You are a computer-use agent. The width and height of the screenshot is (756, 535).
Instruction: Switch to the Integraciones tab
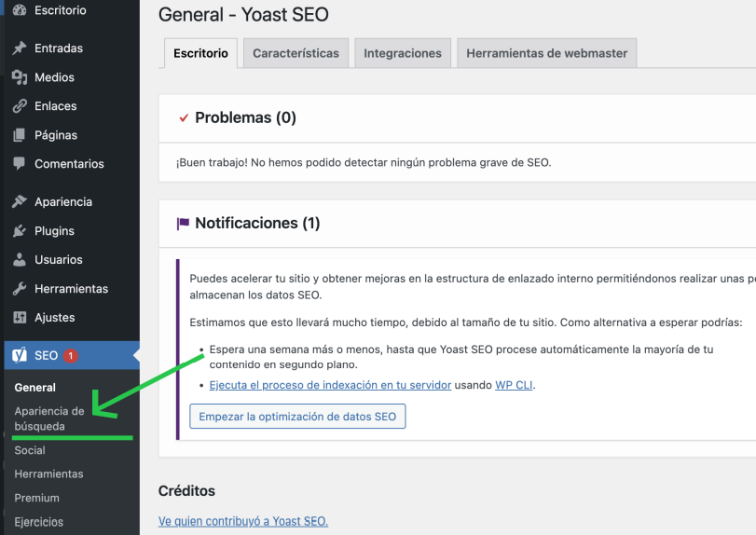403,53
